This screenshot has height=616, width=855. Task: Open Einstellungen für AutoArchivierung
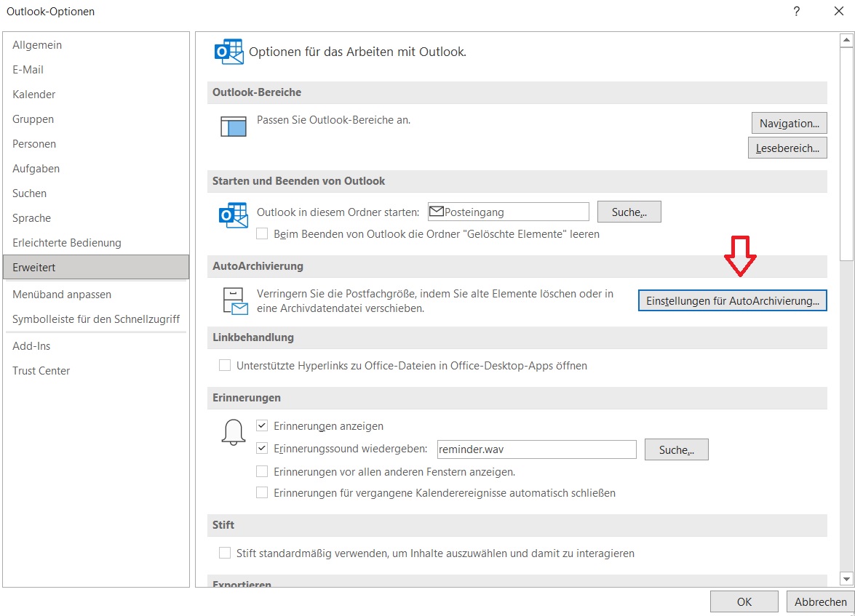click(x=732, y=300)
